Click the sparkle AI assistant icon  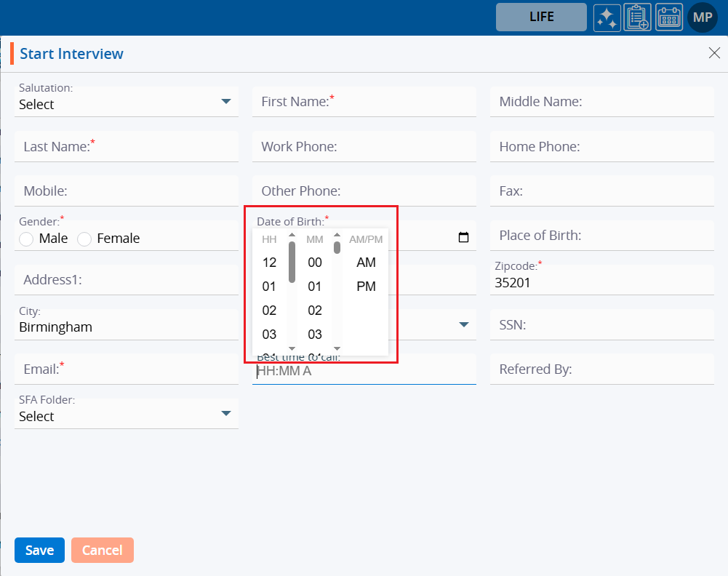coord(607,17)
